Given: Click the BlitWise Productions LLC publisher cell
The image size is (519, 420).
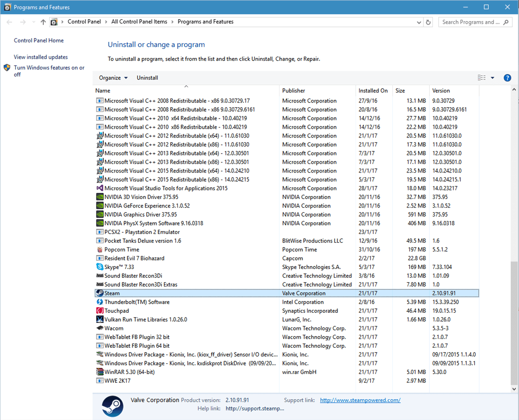Looking at the screenshot, I should 312,241.
